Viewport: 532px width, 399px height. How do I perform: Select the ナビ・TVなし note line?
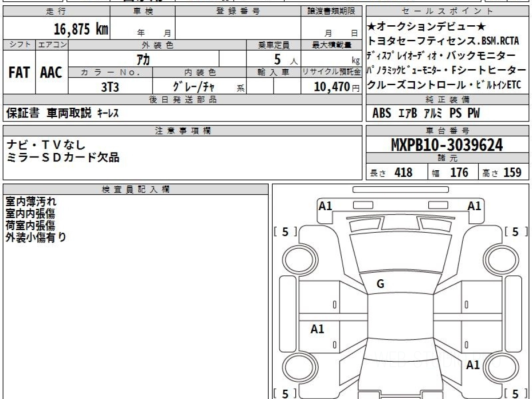[46, 145]
